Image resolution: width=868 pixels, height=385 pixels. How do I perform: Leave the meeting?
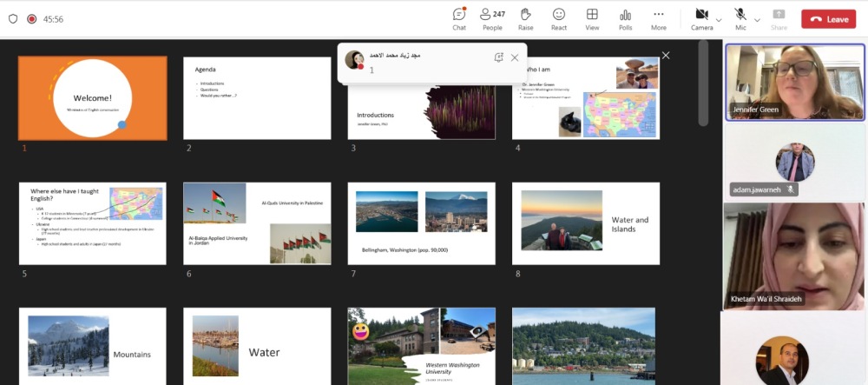click(828, 19)
